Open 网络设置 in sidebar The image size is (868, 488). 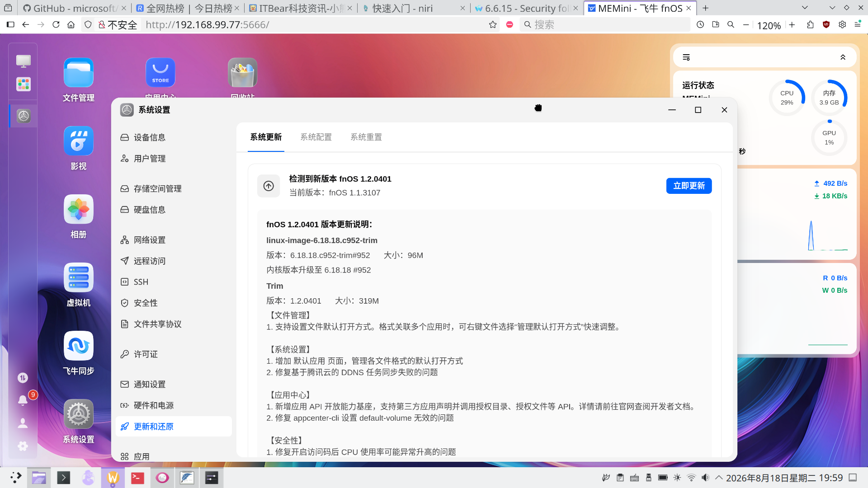point(174,240)
